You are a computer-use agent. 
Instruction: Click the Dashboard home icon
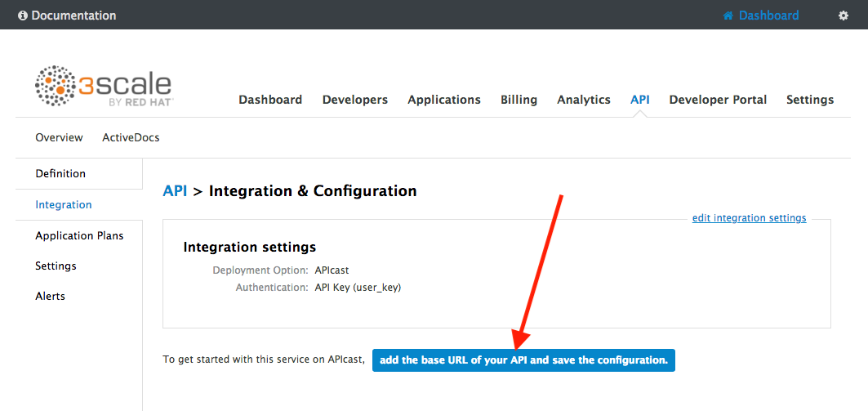point(728,16)
